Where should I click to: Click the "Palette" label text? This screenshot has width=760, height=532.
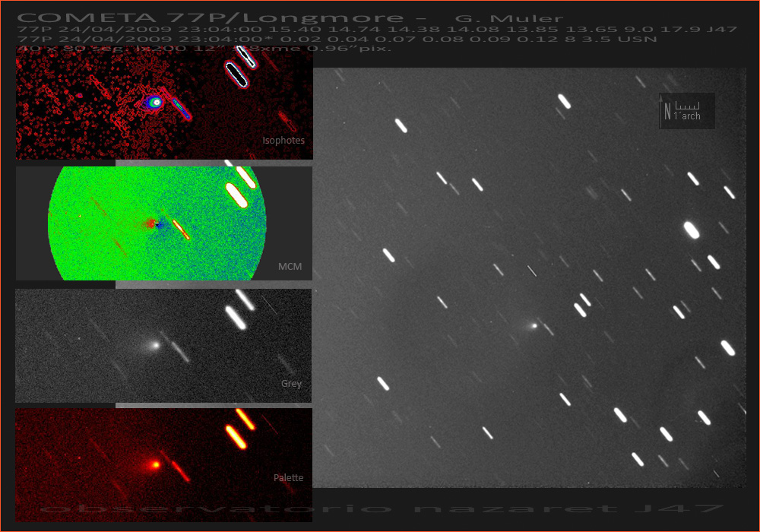point(288,478)
